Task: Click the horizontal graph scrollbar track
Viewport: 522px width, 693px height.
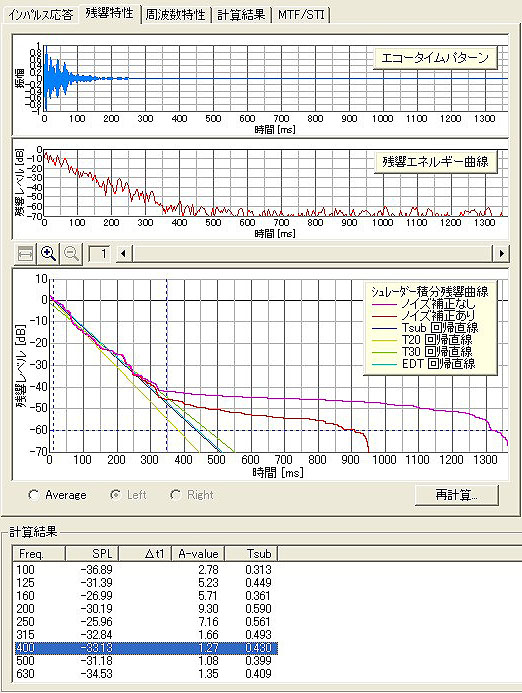Action: 312,254
